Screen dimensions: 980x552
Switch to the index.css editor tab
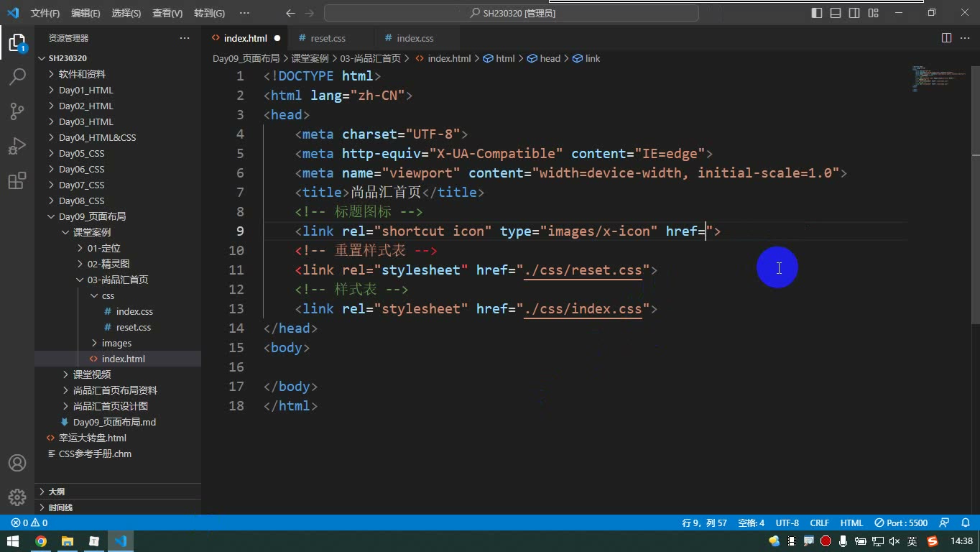[x=417, y=38]
